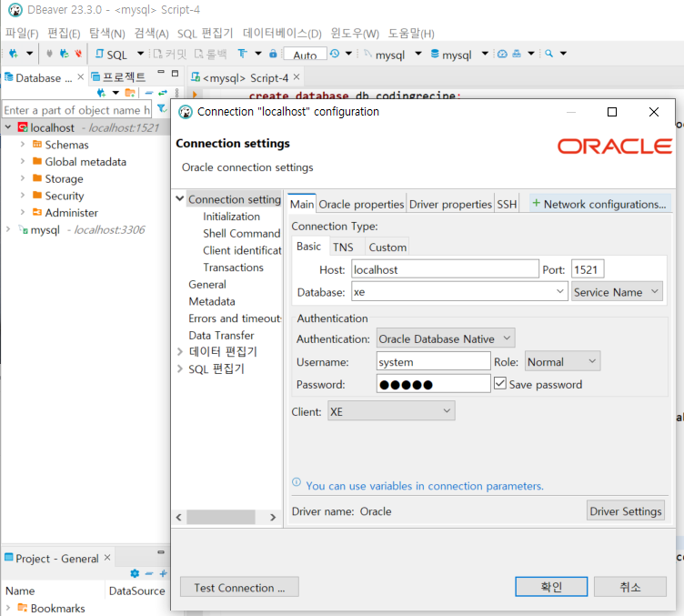Click new connection icon in Database Navigator panel
Viewport: 684px width, 616px height.
pyautogui.click(x=102, y=93)
